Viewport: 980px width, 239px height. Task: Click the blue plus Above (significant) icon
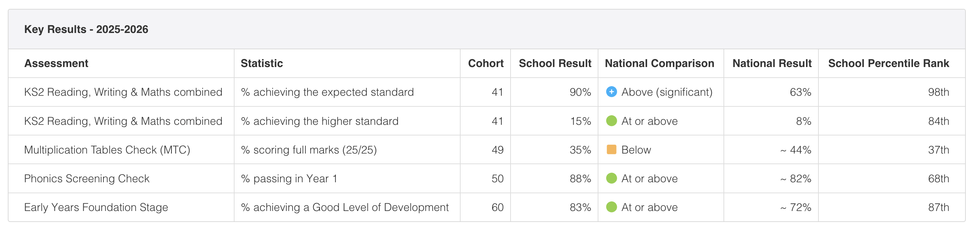pyautogui.click(x=611, y=92)
